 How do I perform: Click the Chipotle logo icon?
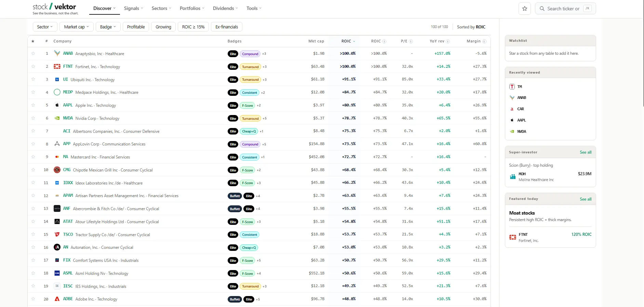pyautogui.click(x=57, y=170)
